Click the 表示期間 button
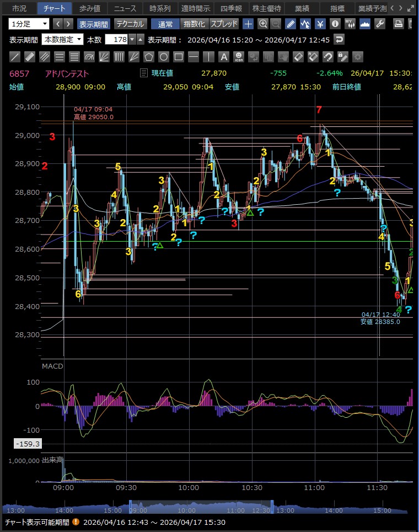419x532 pixels. [x=93, y=24]
